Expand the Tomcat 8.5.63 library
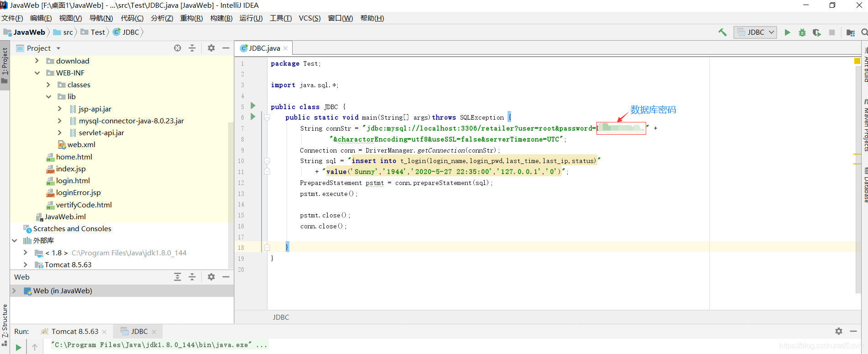 [26, 264]
